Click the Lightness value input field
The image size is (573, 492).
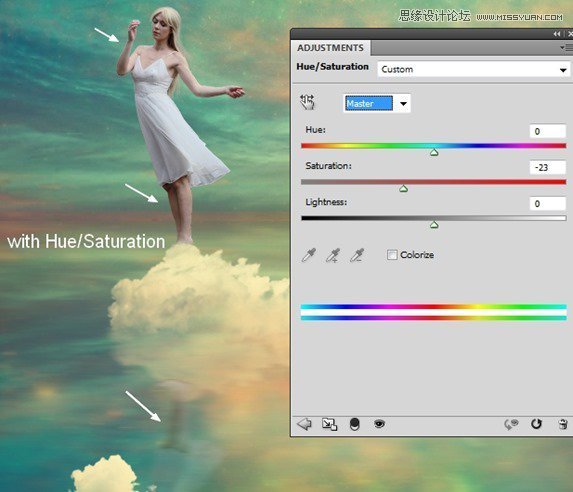click(548, 204)
